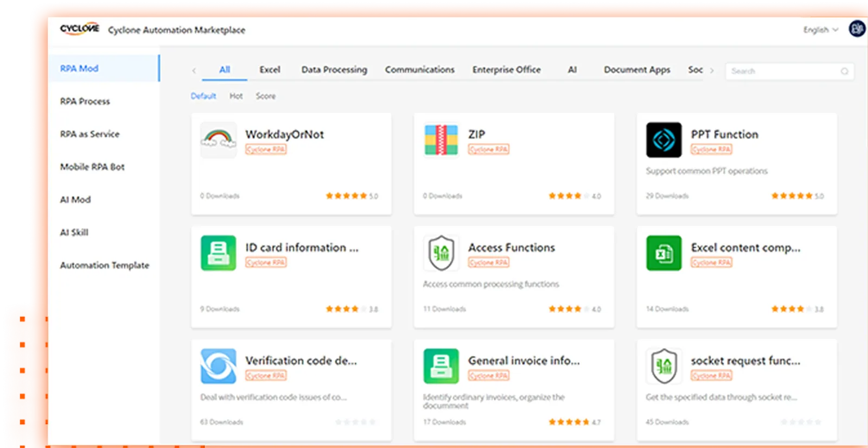Open RPA as Service section

point(90,134)
